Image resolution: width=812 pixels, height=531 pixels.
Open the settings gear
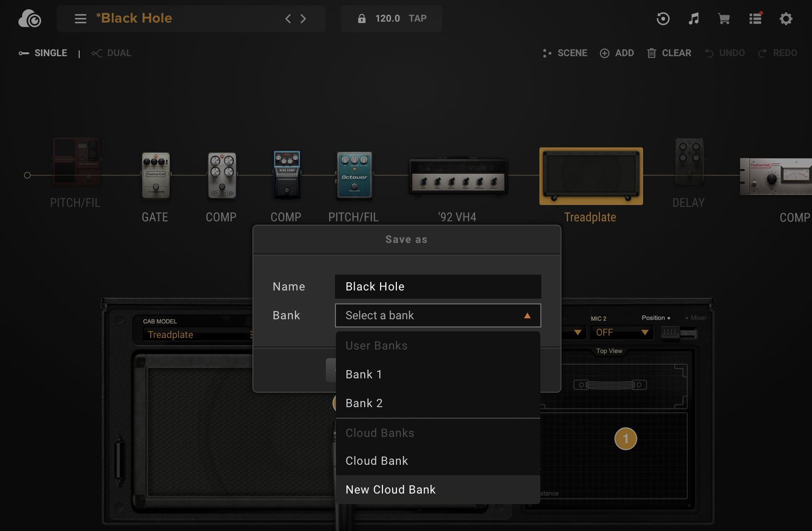tap(786, 19)
